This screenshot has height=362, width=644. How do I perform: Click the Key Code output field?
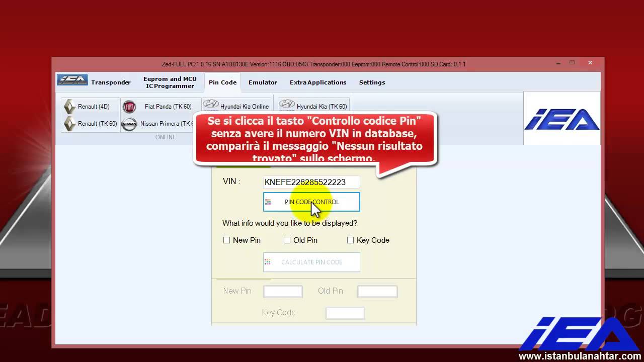coord(345,313)
